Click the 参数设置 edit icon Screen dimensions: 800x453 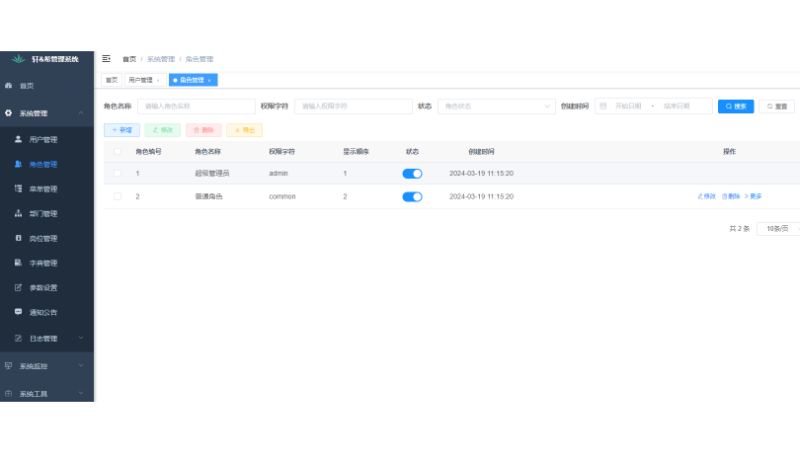pos(18,288)
